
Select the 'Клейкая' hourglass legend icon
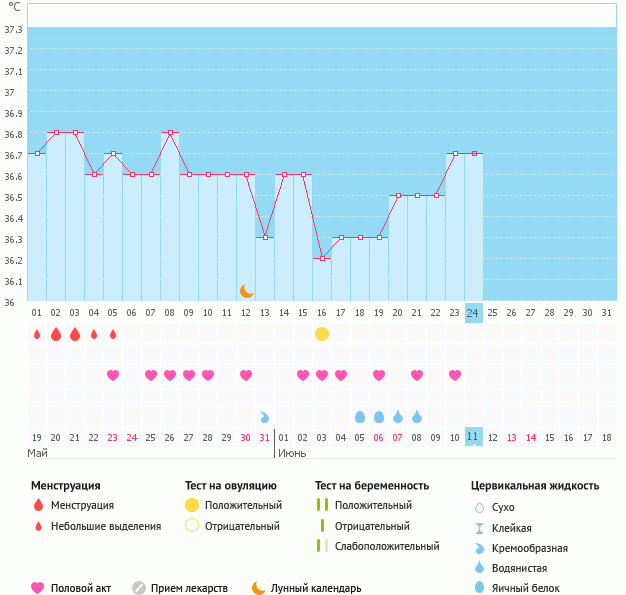479,528
